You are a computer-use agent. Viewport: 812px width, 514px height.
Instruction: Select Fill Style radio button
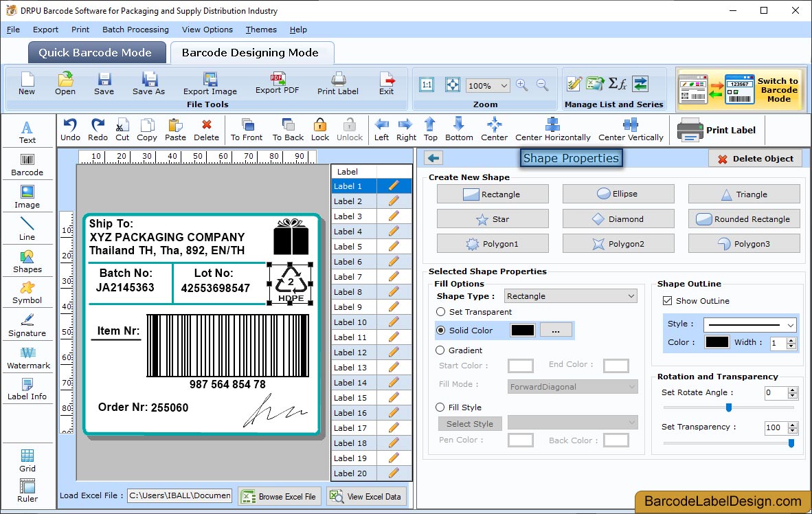pyautogui.click(x=440, y=407)
